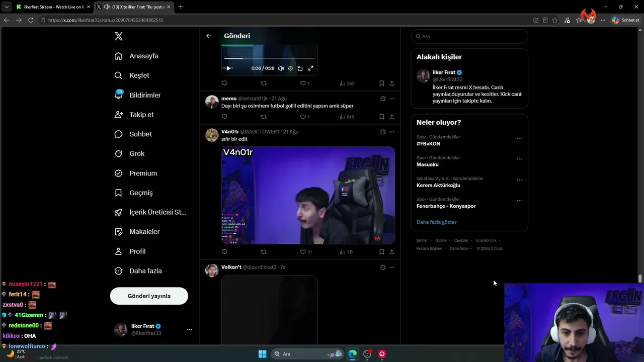Open the video thumbnail in V4n01r's tweet
Image resolution: width=644 pixels, height=362 pixels.
tap(308, 195)
